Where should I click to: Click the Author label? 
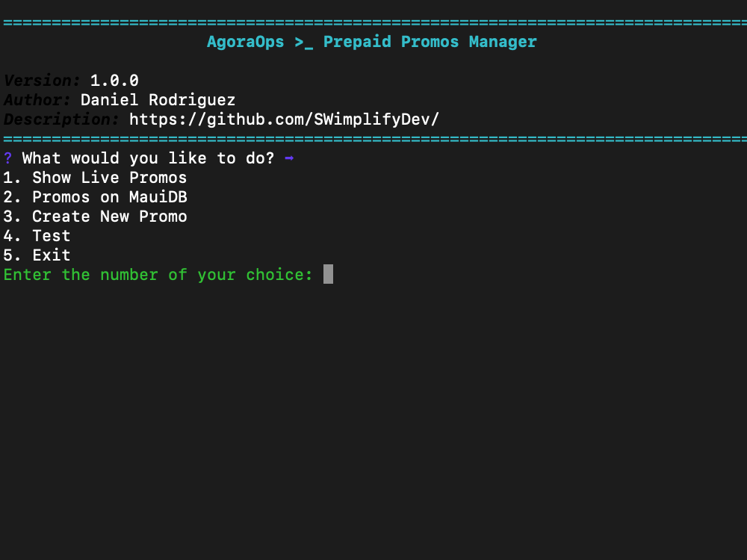click(37, 100)
